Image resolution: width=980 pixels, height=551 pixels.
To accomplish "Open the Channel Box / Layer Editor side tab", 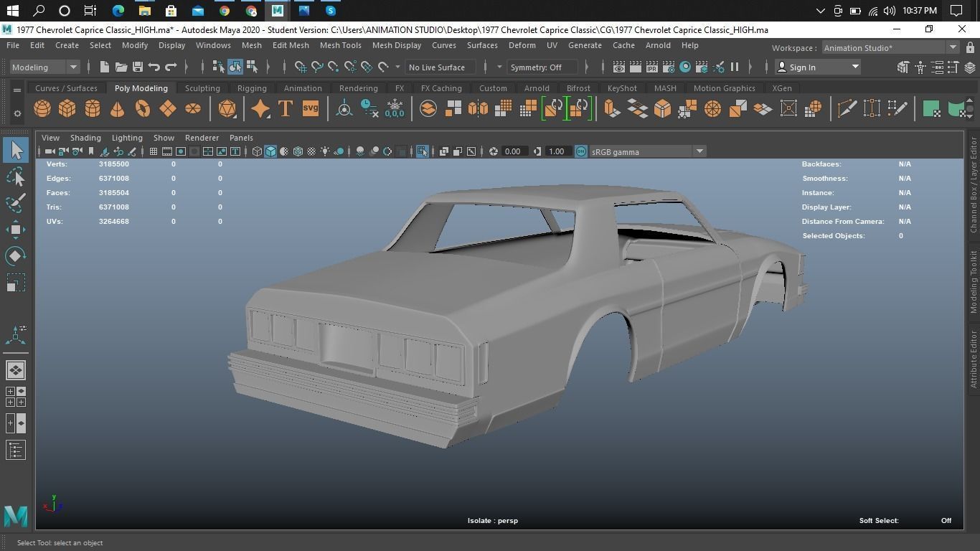I will point(974,186).
